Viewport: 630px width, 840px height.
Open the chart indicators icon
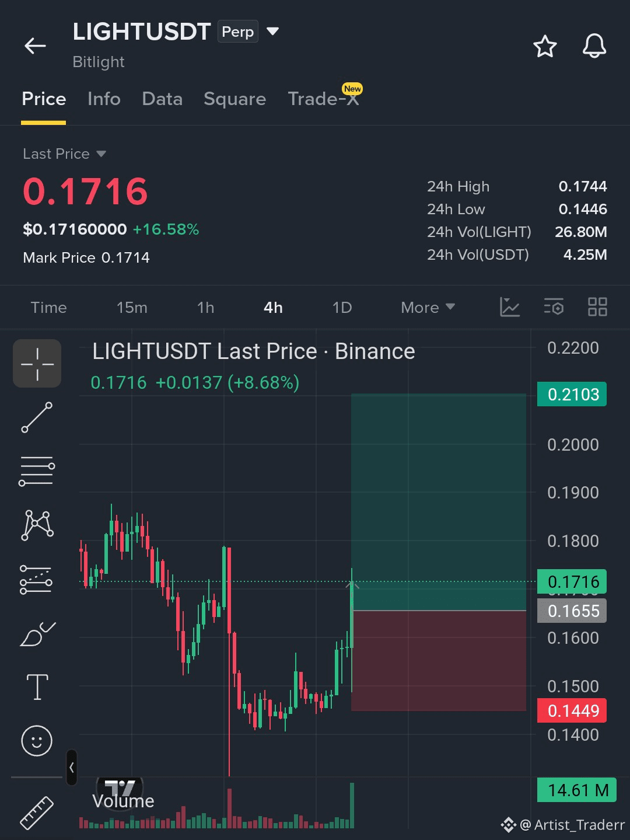509,307
